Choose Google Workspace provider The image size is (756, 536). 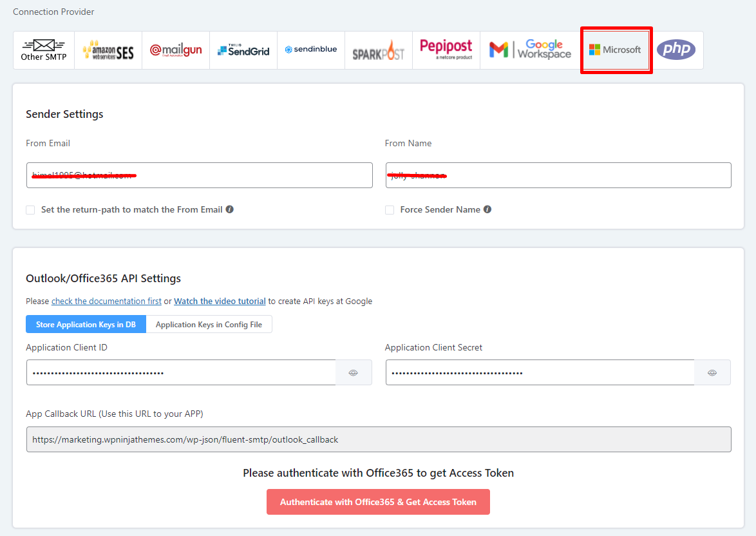[x=531, y=50]
